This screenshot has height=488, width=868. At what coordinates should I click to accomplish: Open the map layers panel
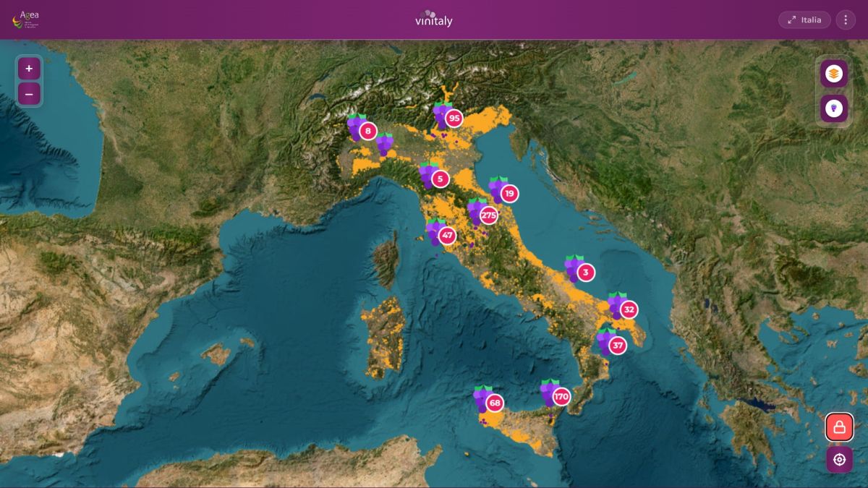click(834, 73)
